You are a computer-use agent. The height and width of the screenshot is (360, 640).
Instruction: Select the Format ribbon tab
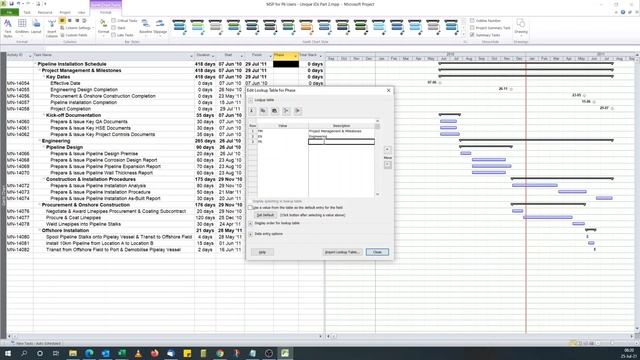(x=105, y=12)
